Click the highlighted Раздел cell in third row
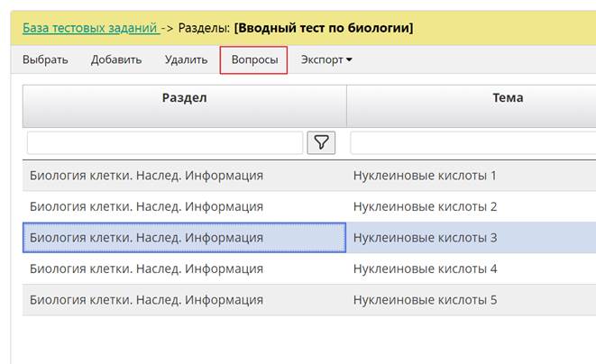Image resolution: width=596 pixels, height=364 pixels. (x=184, y=238)
